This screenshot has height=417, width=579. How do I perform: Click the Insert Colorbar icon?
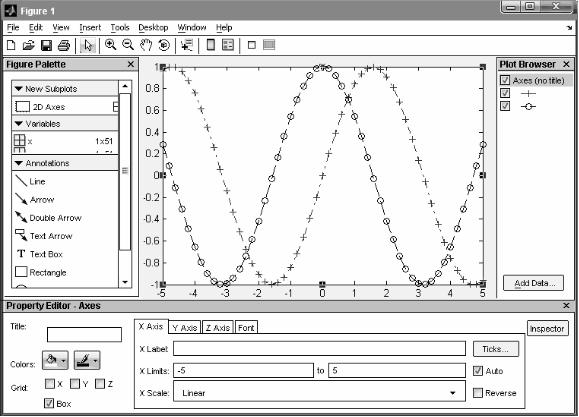210,45
